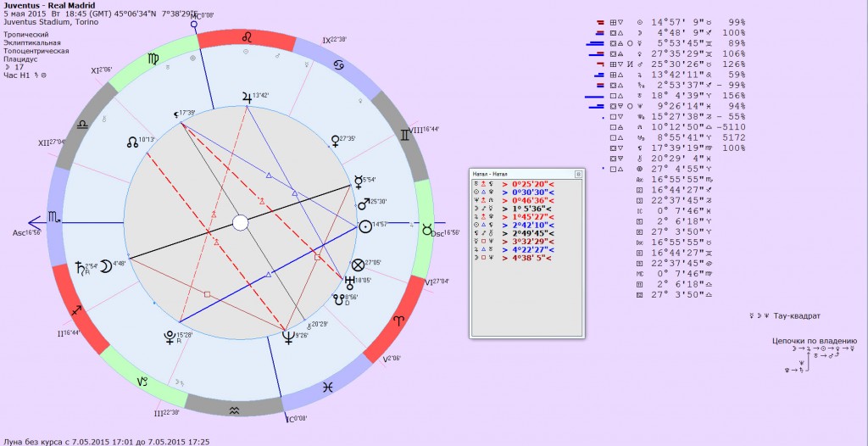Click the Leo sign on the zodiac ring
868x446 pixels.
(248, 38)
